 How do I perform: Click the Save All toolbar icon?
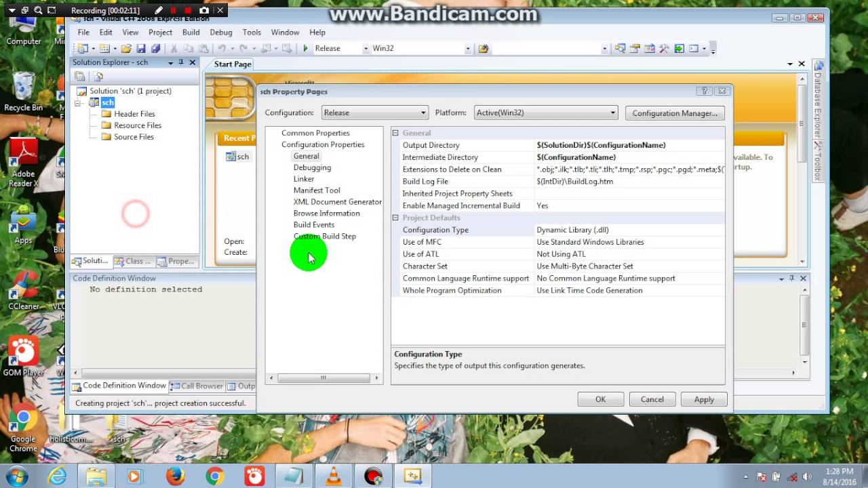[155, 48]
